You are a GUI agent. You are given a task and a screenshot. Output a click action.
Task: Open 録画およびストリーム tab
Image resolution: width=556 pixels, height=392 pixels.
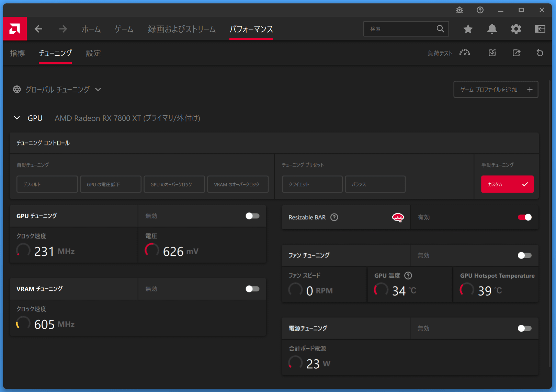click(x=182, y=29)
